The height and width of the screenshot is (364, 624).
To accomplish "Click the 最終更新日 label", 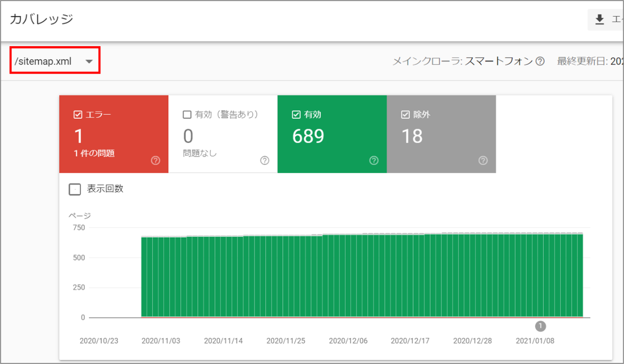I will 582,61.
